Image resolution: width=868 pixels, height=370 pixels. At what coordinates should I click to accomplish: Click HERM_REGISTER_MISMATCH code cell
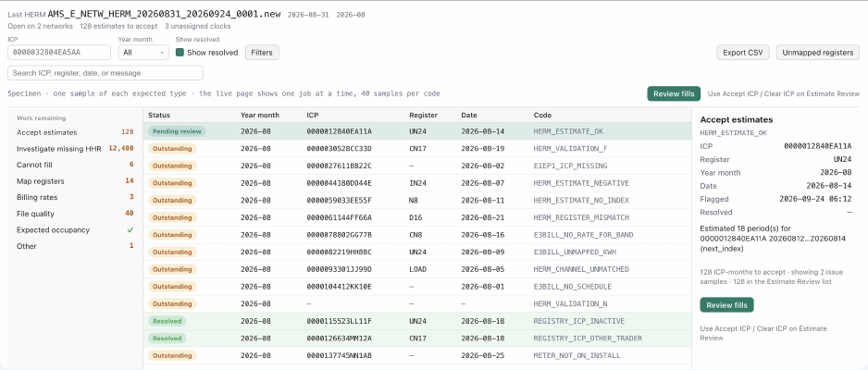coord(581,217)
